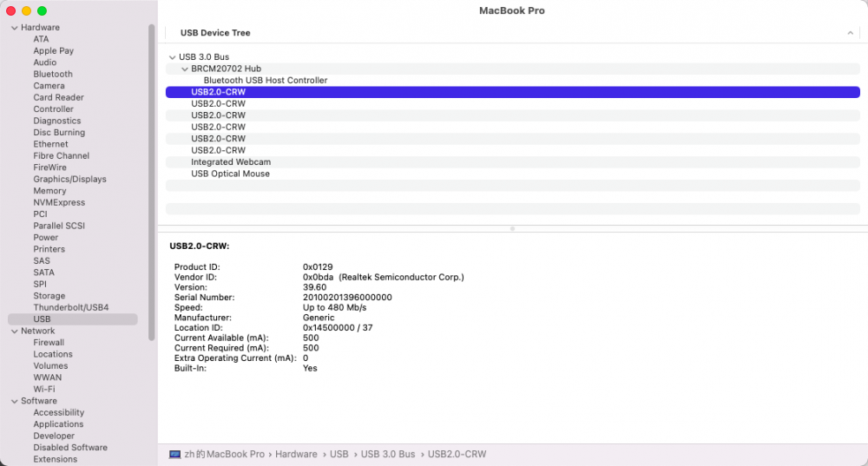This screenshot has width=868, height=466.
Task: Select SAS in the sidebar
Action: [42, 260]
